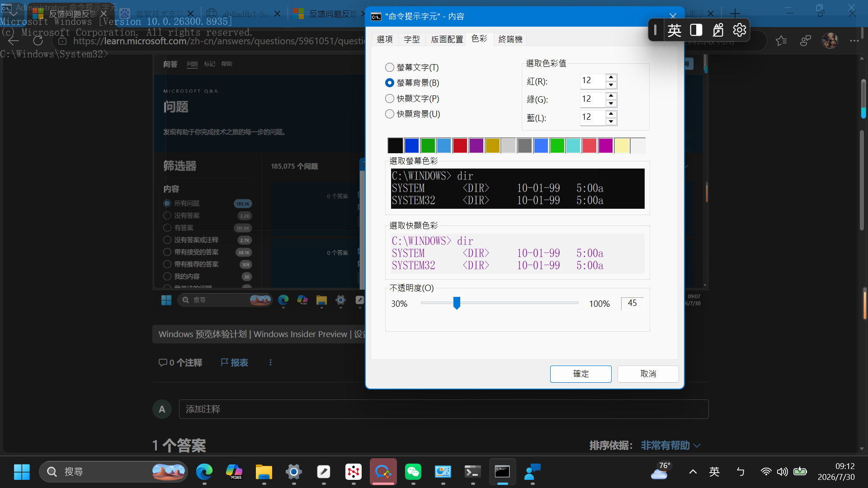Cancel with the 取消 button
The width and height of the screenshot is (868, 488).
[x=648, y=374]
